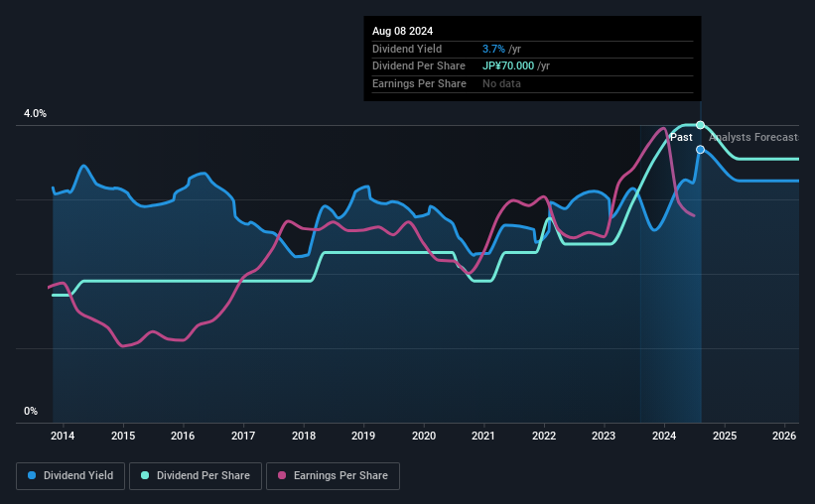Click the 2020 x-axis year label

click(424, 436)
